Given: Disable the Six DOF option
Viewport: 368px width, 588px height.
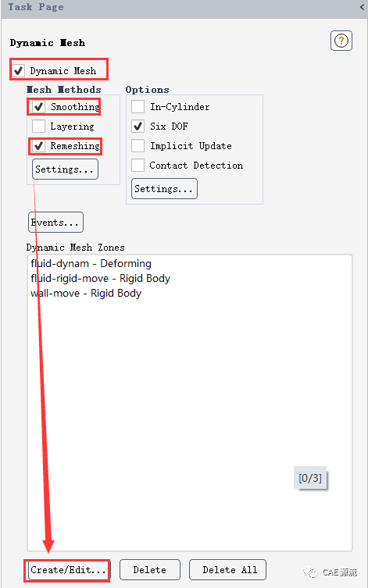Looking at the screenshot, I should (138, 127).
